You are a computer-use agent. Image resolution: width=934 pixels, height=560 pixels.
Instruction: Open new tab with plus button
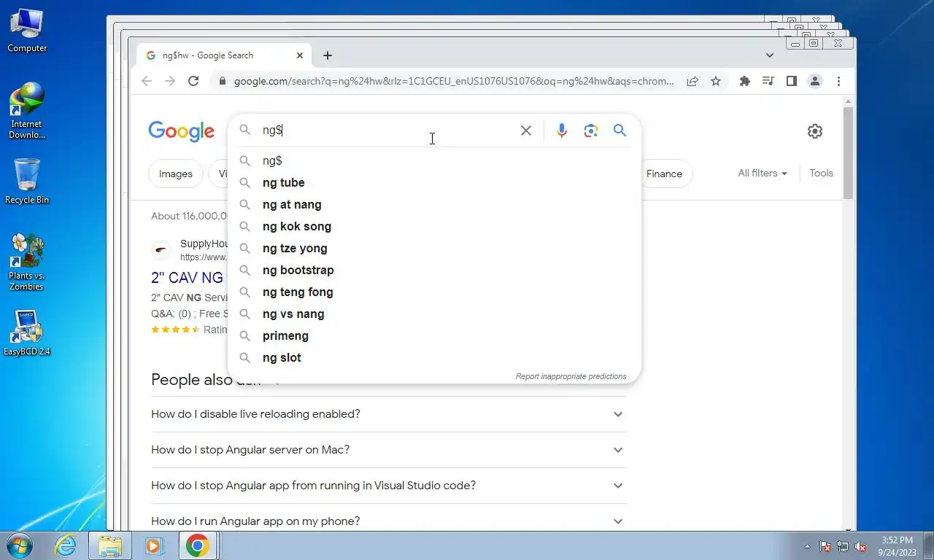pos(328,55)
